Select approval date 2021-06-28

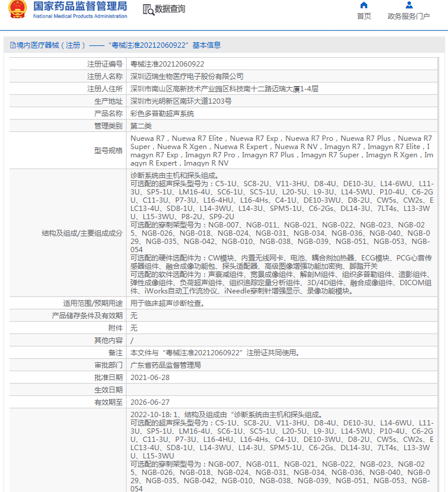(x=150, y=378)
